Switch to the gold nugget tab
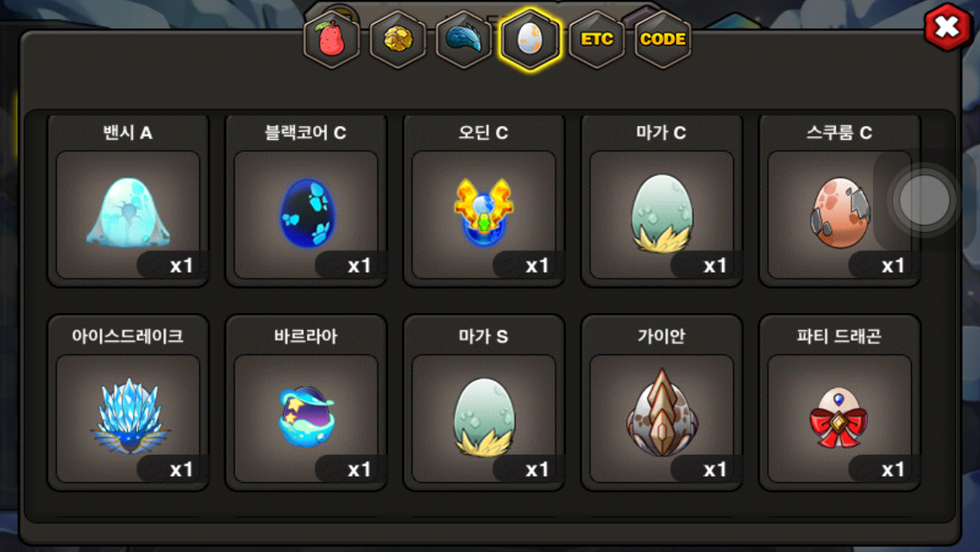Viewport: 980px width, 552px height. coord(398,40)
